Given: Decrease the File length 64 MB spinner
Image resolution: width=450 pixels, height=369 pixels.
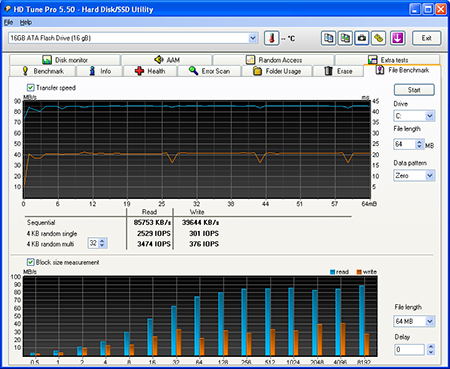Looking at the screenshot, I should [419, 146].
